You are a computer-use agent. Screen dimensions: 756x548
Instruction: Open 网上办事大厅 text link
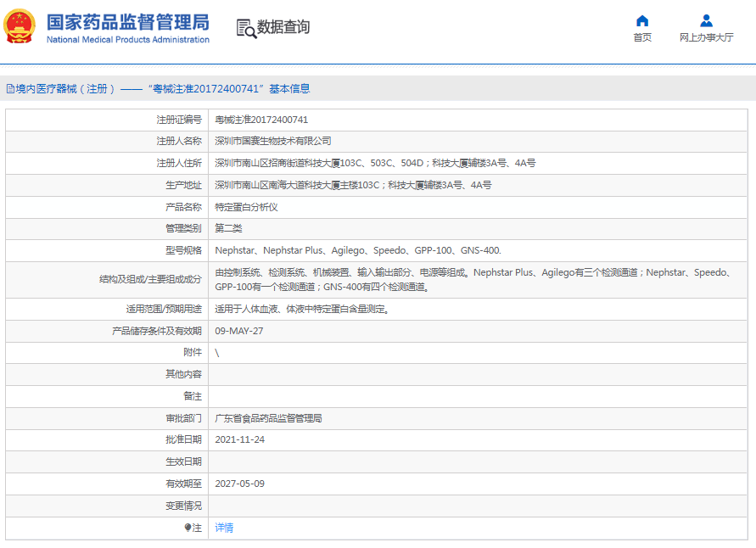706,37
